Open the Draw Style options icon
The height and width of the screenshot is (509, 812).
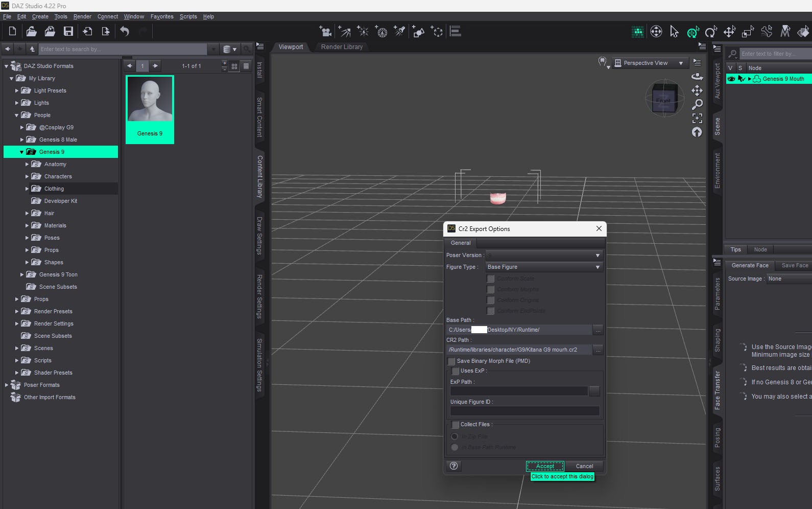coord(604,63)
